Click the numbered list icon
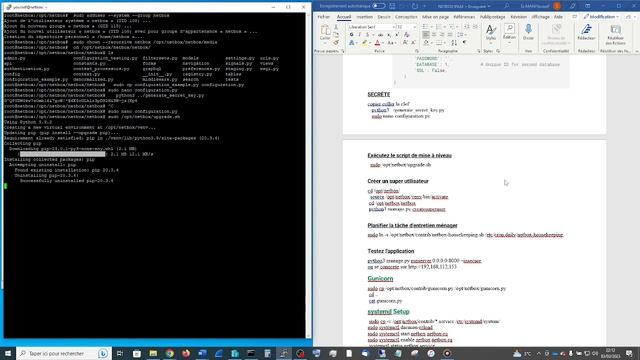The width and height of the screenshot is (640, 360). (x=439, y=27)
